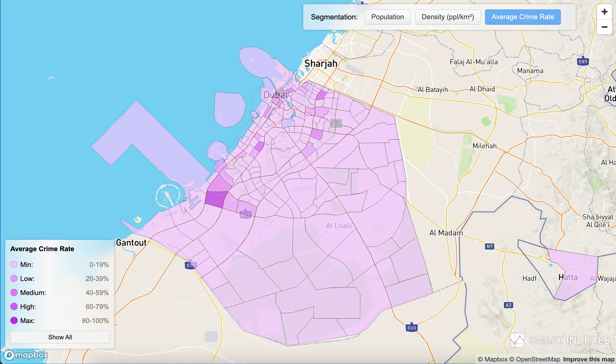Image resolution: width=616 pixels, height=364 pixels.
Task: Click the Manama place label
Action: (x=530, y=71)
